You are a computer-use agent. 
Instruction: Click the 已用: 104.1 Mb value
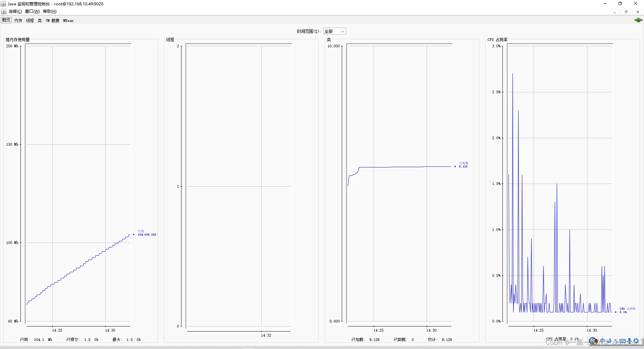[x=36, y=340]
